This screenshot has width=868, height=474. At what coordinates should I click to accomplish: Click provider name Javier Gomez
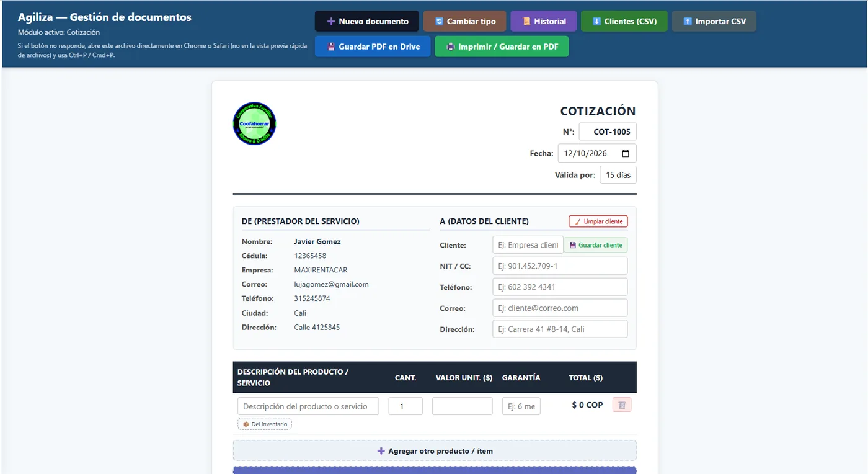(x=317, y=242)
